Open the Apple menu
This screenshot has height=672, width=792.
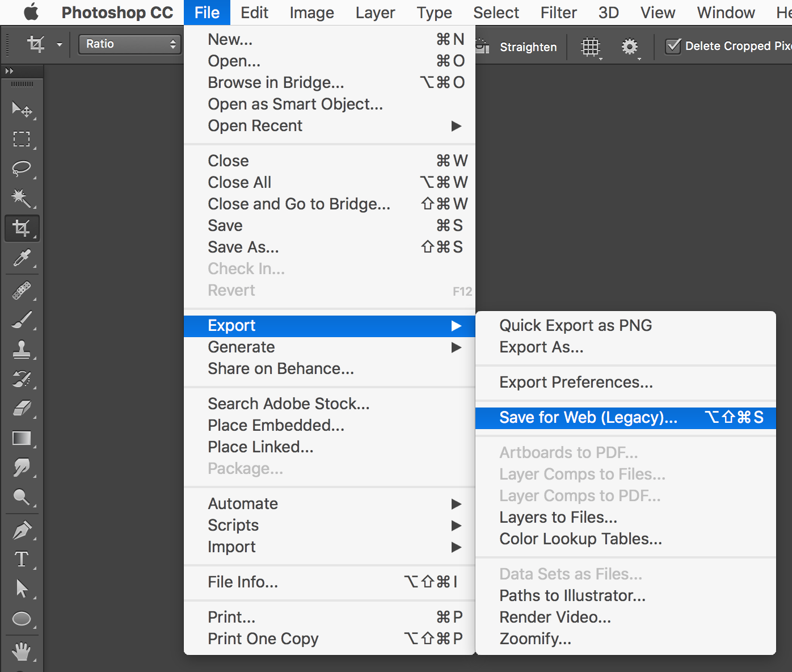click(x=31, y=12)
